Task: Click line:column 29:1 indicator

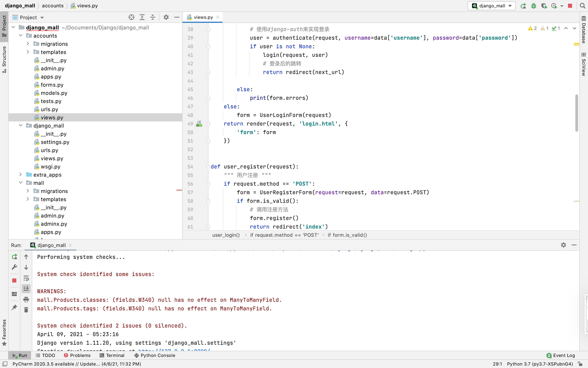Action: 497,364
